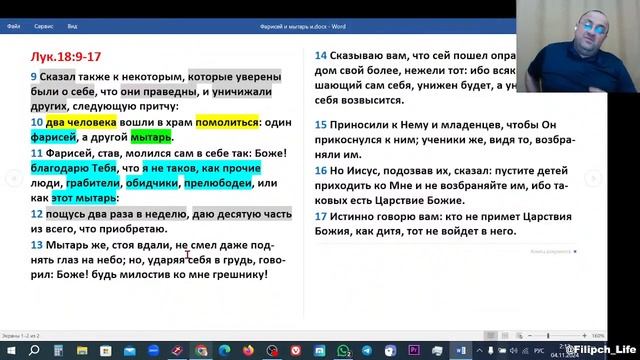Click highlighted word прелюбодеи
640x360 pixels.
coord(218,183)
